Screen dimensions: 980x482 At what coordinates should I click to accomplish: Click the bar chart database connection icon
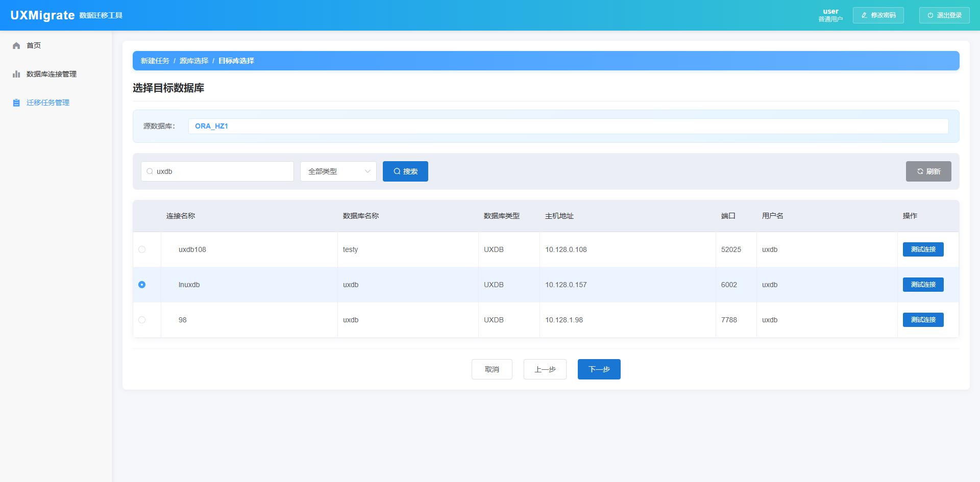pos(16,74)
